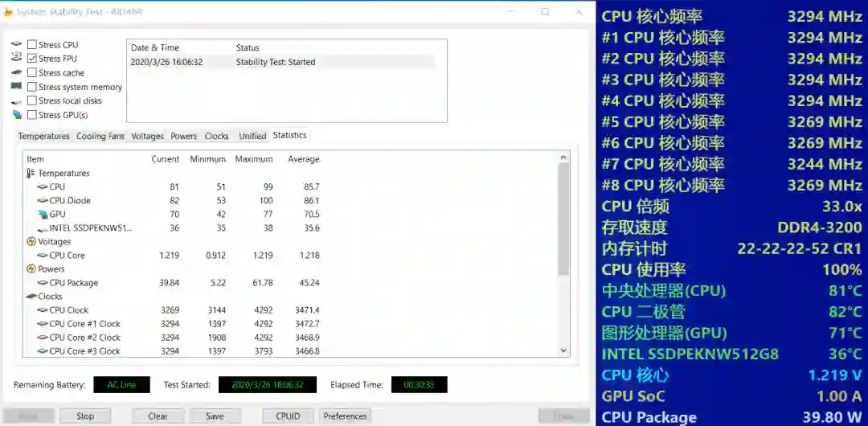Switch to the Cooling Fans tab
This screenshot has width=868, height=426.
pos(100,137)
